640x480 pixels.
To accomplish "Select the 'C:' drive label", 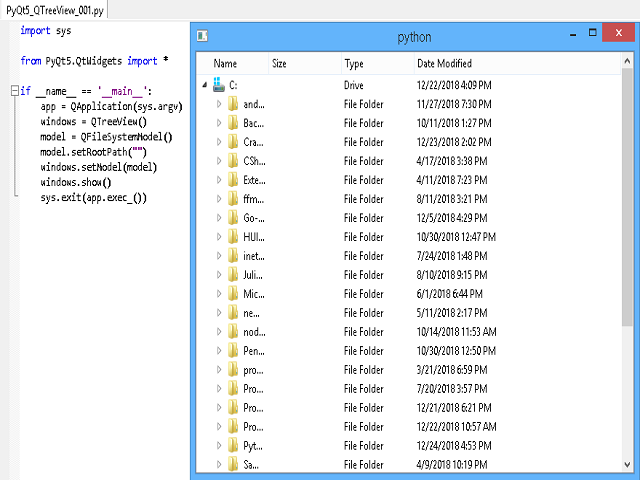I will point(233,85).
